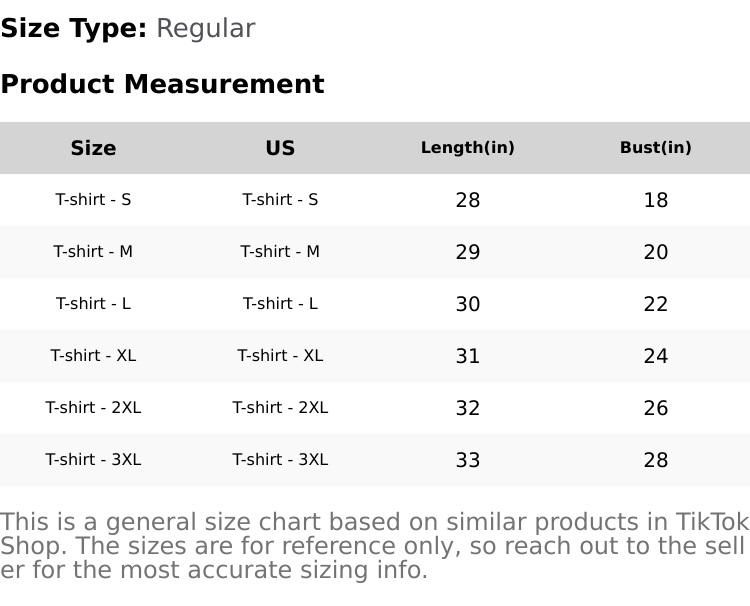750x606 pixels.
Task: Select length value 30 for size L
Action: coord(467,304)
